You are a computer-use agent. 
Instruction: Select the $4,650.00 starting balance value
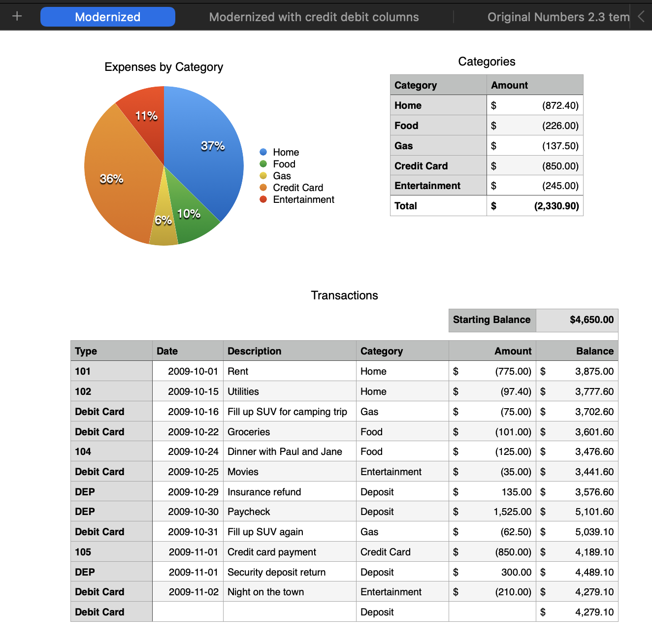point(577,320)
